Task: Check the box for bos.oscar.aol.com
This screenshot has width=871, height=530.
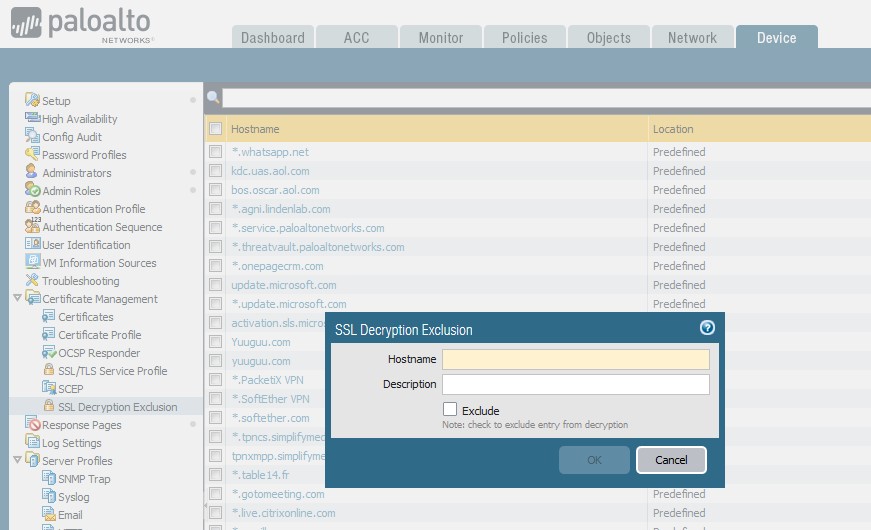Action: click(x=216, y=189)
